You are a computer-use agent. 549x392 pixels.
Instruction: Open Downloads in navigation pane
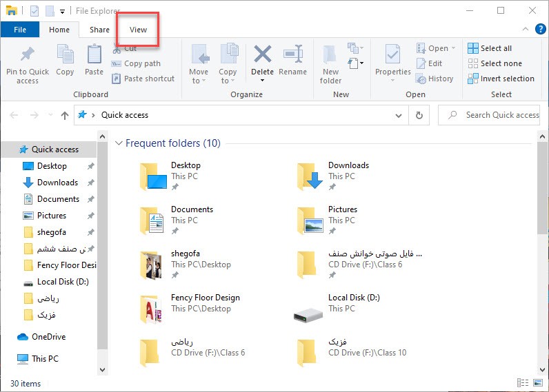(57, 183)
